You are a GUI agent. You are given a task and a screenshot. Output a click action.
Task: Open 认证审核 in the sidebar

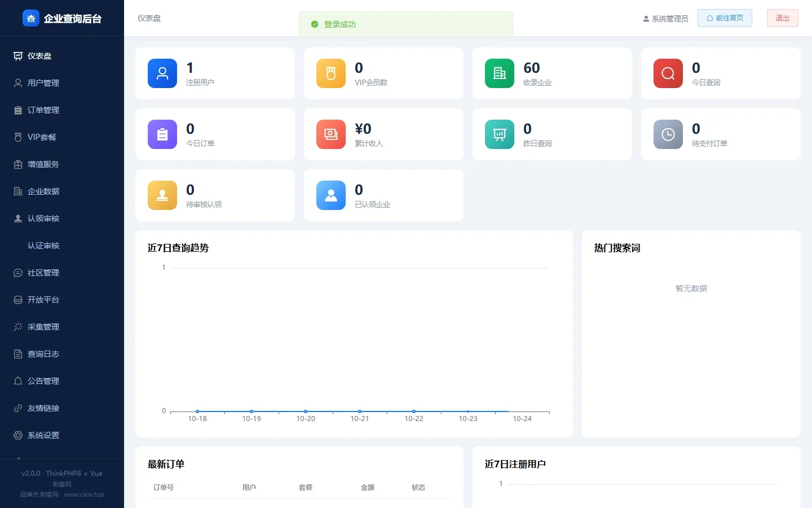coord(62,246)
